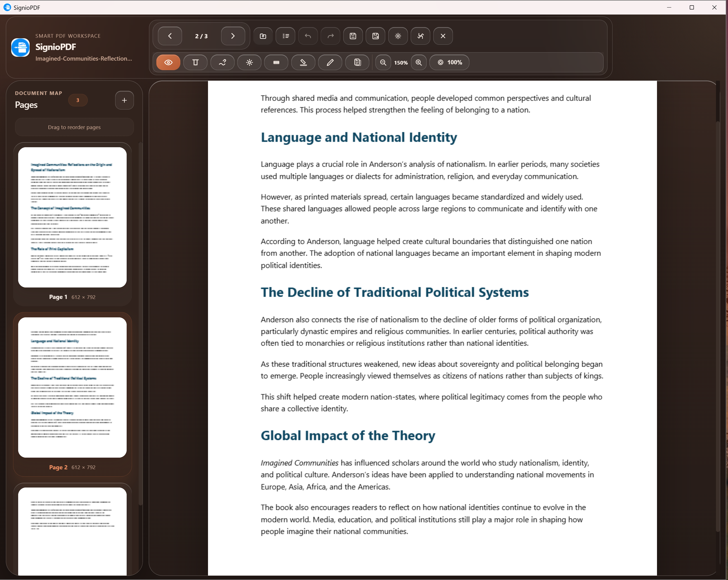The height and width of the screenshot is (580, 728).
Task: Reset zoom to 100%
Action: [x=449, y=62]
